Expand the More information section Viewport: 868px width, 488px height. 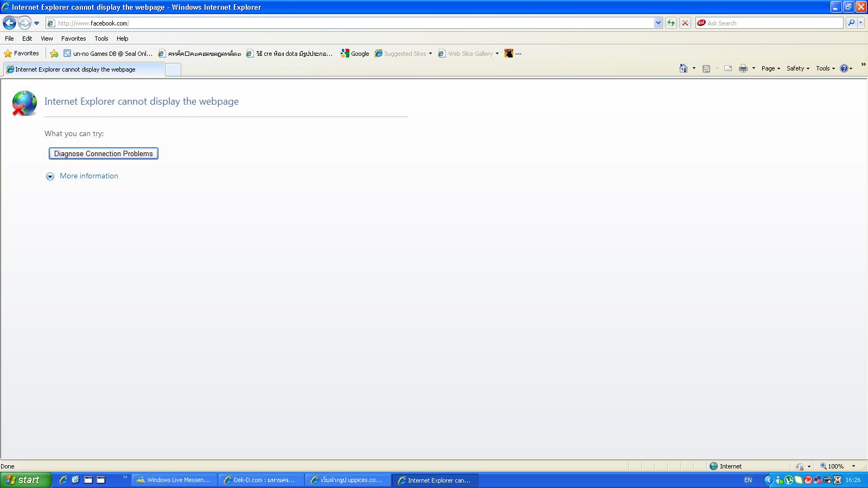coord(50,176)
